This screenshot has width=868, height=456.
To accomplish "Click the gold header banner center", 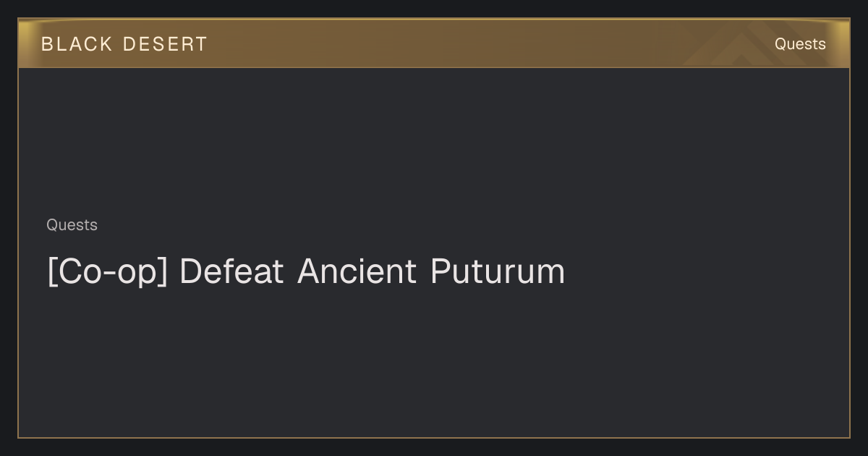I will point(434,43).
